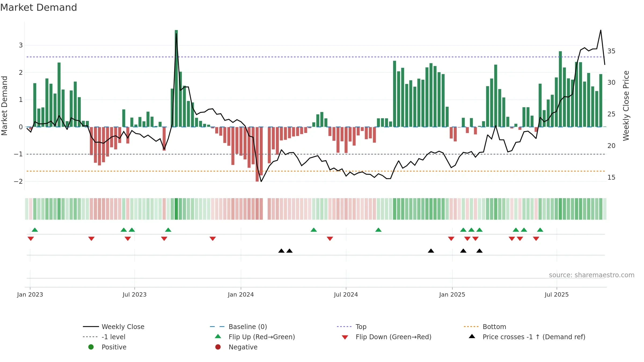Click the Jan 2024 x-axis label
The width and height of the screenshot is (644, 362).
241,295
